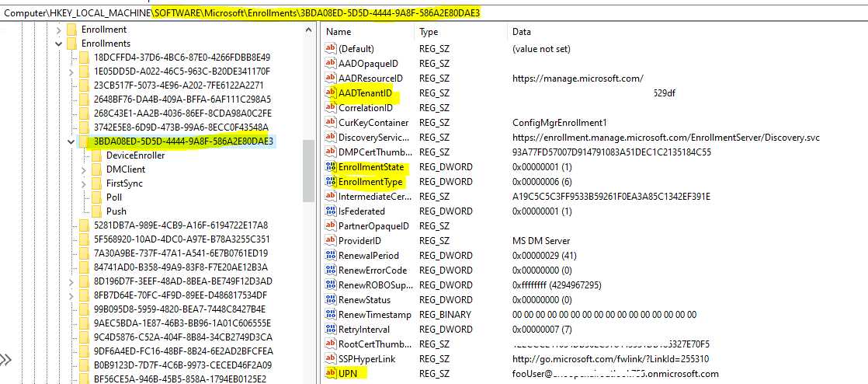Expand the FirstSync subkey
Screen dimensions: 868x384
[x=84, y=183]
